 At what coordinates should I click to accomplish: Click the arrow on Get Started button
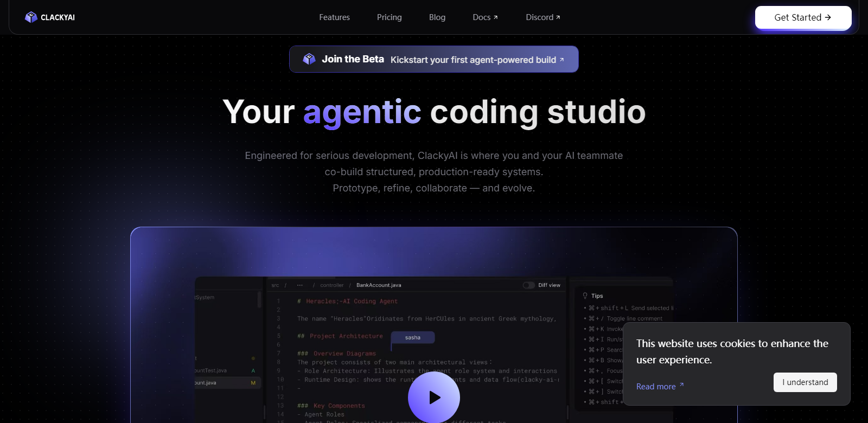[x=828, y=17]
